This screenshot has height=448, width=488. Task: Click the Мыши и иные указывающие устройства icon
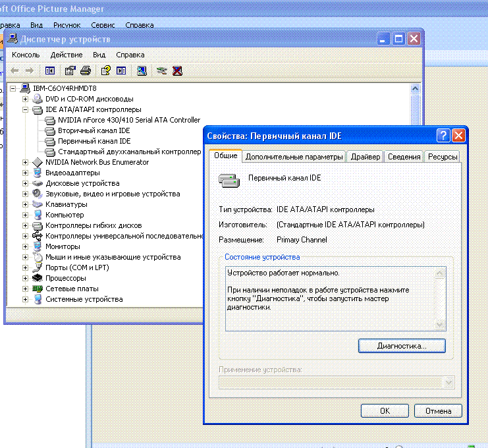38,257
